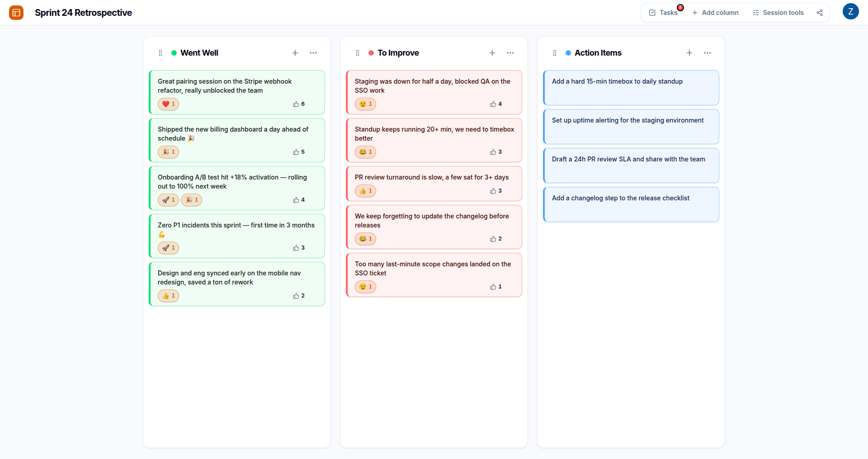868x459 pixels.
Task: Toggle the heart reaction on Stripe webhook card
Action: [169, 104]
